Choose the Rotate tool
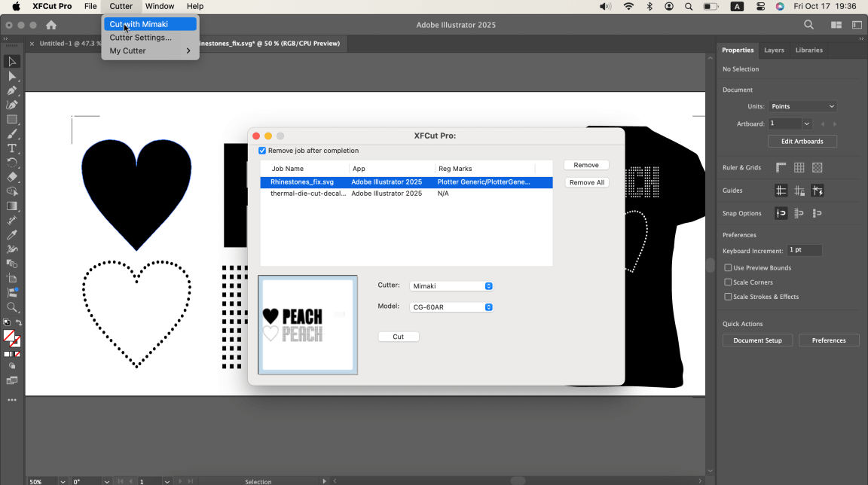Screen dimensions: 868x485 [11, 163]
